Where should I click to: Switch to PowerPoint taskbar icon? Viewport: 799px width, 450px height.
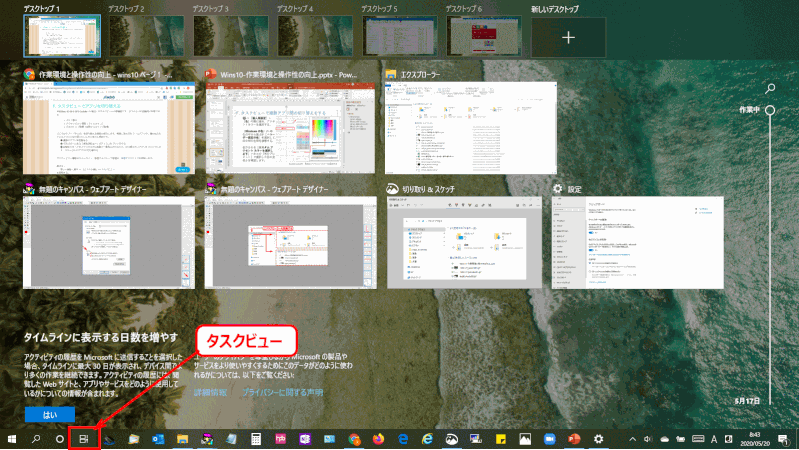tap(574, 439)
